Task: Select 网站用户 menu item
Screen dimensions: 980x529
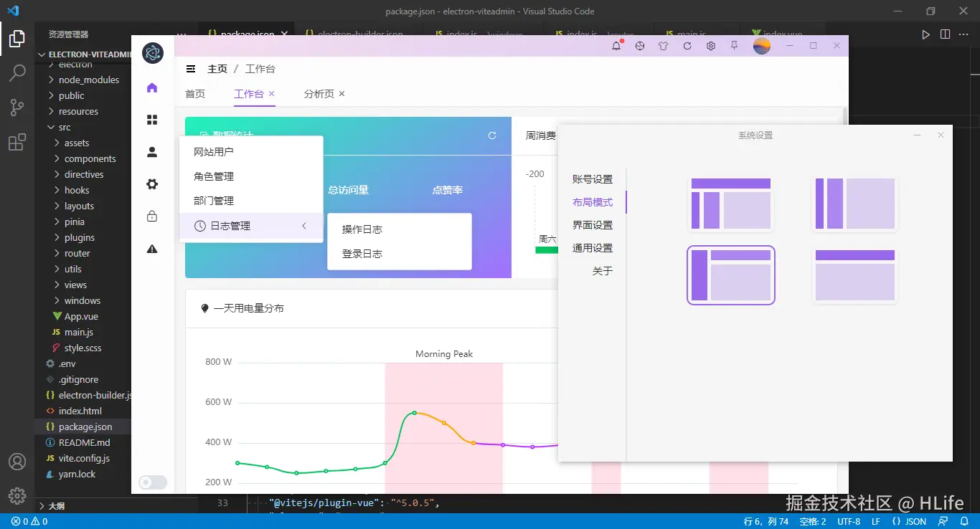Action: tap(251, 152)
